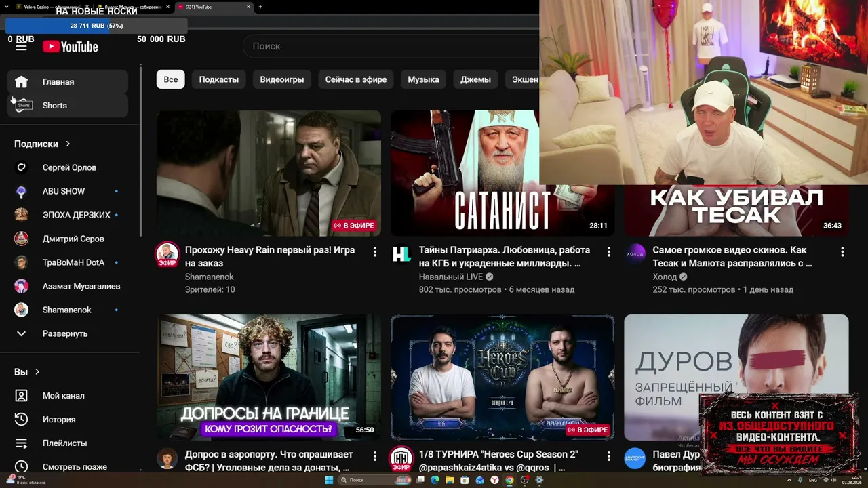Open options menu for Допрос в аэропорту video

[374, 456]
